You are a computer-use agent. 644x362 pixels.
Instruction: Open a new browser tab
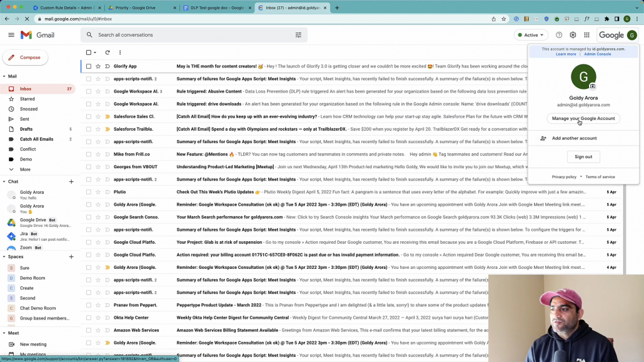point(337,8)
